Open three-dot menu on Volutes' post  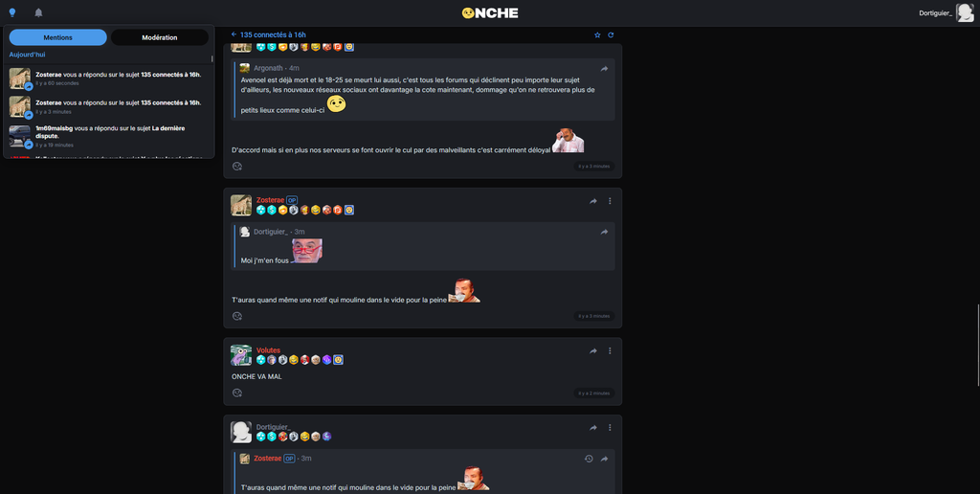pyautogui.click(x=610, y=351)
